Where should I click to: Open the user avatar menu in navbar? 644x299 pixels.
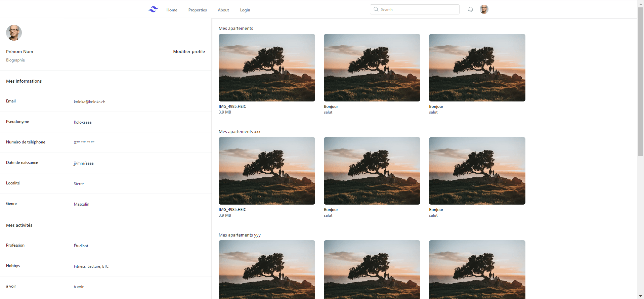click(x=484, y=9)
